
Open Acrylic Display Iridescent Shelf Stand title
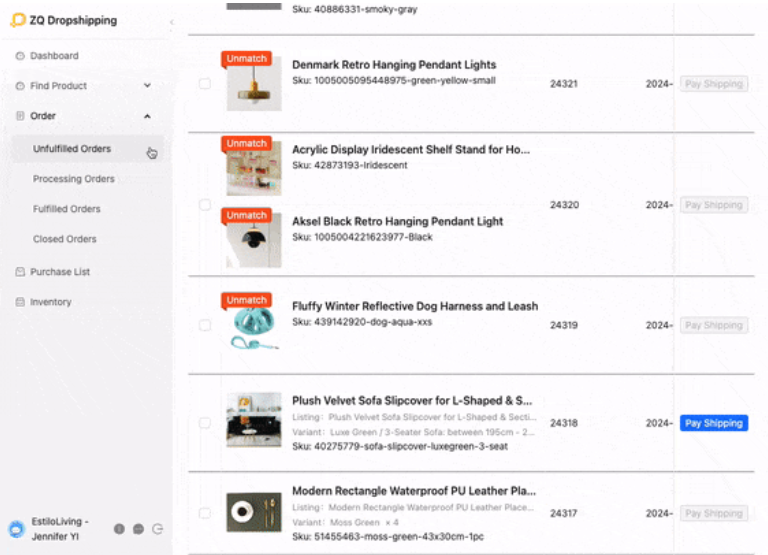coord(410,149)
